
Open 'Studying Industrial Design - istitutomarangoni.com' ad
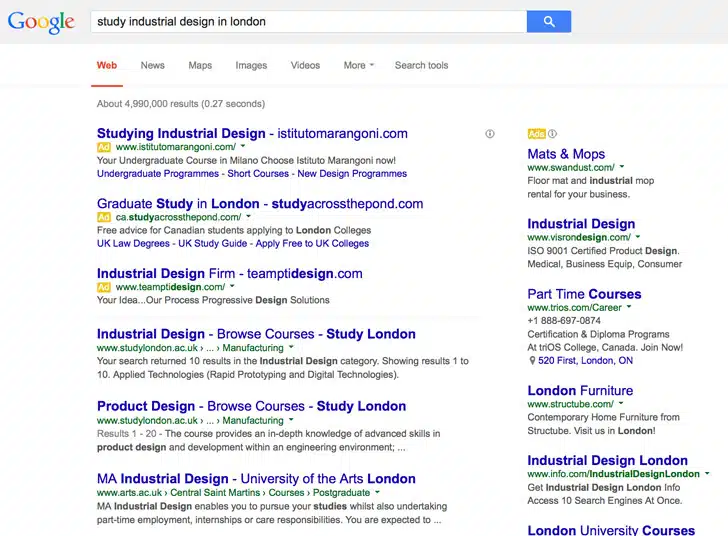(252, 133)
